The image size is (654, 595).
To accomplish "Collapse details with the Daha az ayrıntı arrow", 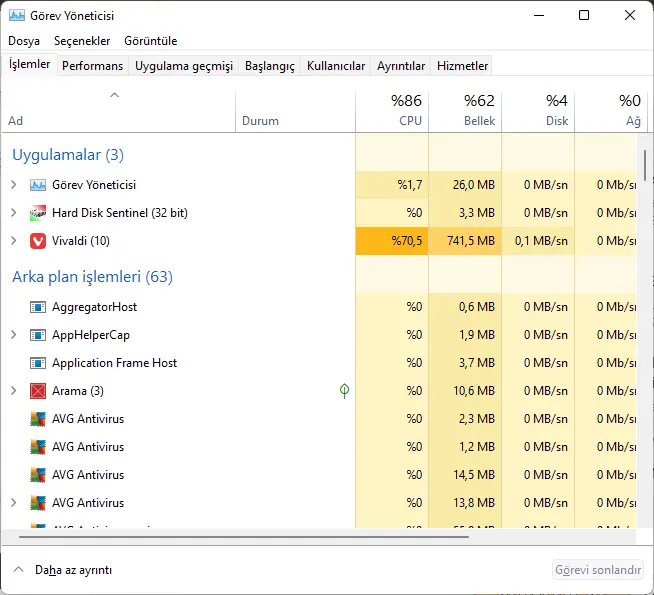I will (18, 570).
